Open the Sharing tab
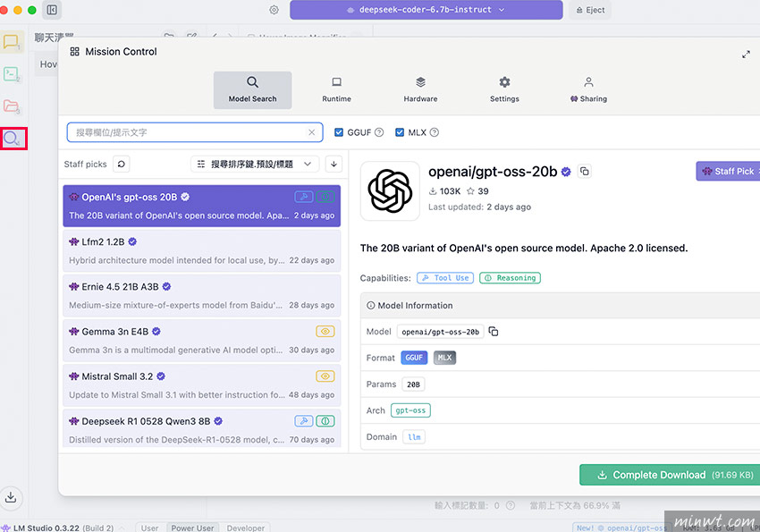Image resolution: width=760 pixels, height=532 pixels. click(x=588, y=90)
